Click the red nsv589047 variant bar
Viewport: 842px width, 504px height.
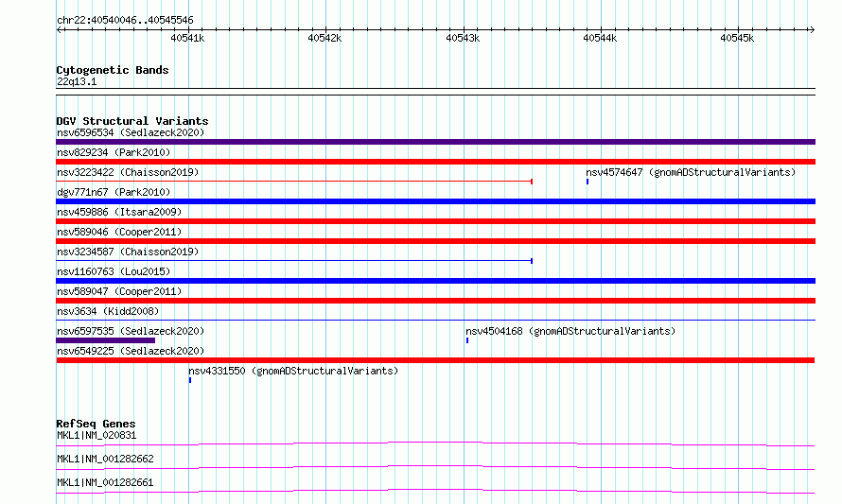[x=435, y=301]
